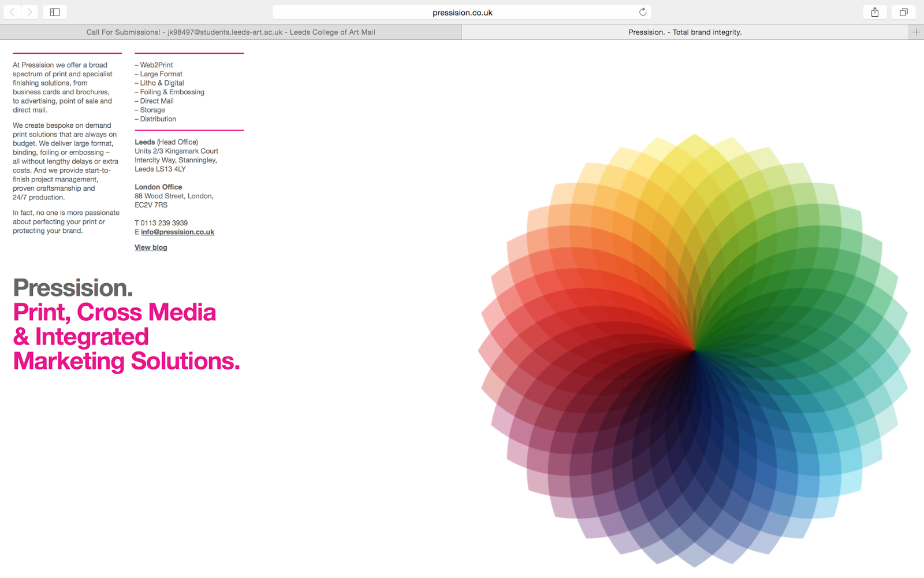Click the phone number 0113 239 3939
924x578 pixels.
click(164, 223)
